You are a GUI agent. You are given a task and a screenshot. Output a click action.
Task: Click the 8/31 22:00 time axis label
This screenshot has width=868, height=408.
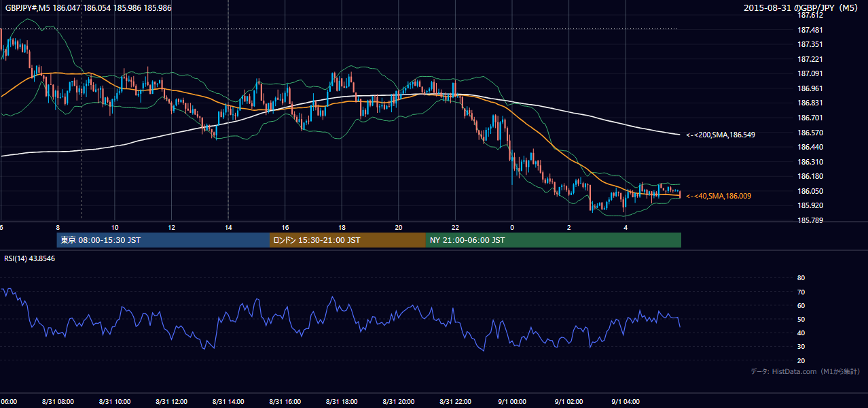click(455, 401)
